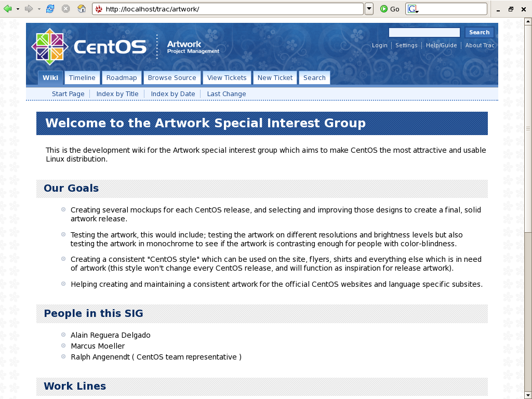Restore the browser window size
The height and width of the screenshot is (399, 532).
[511, 9]
